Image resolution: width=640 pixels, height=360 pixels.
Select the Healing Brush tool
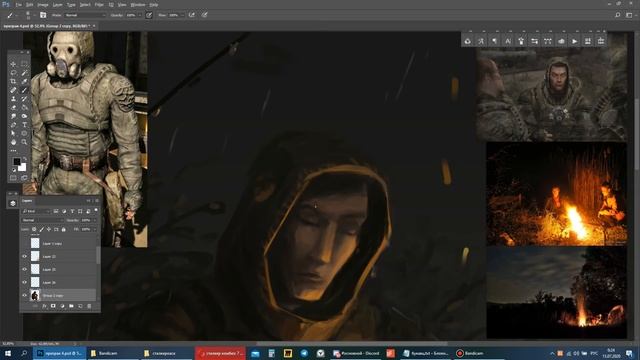click(x=13, y=90)
